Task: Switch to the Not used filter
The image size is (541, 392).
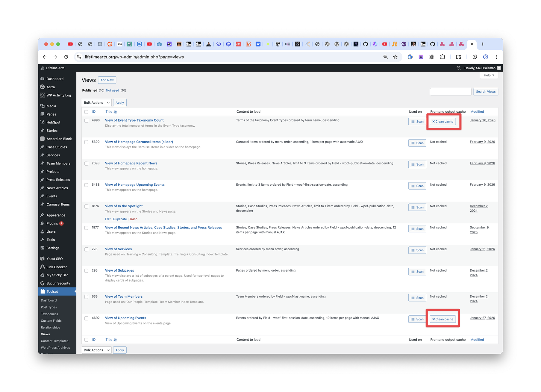Action: [x=112, y=90]
